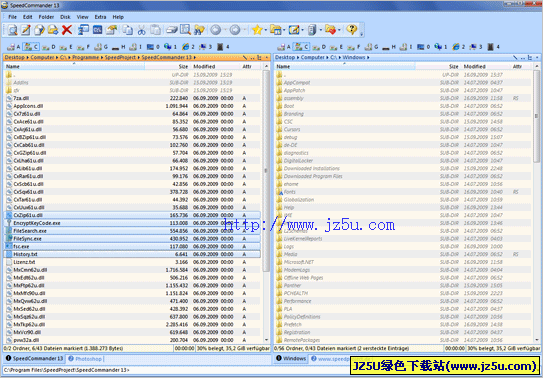The width and height of the screenshot is (543, 378).
Task: Open the Disk menu
Action: click(x=65, y=17)
